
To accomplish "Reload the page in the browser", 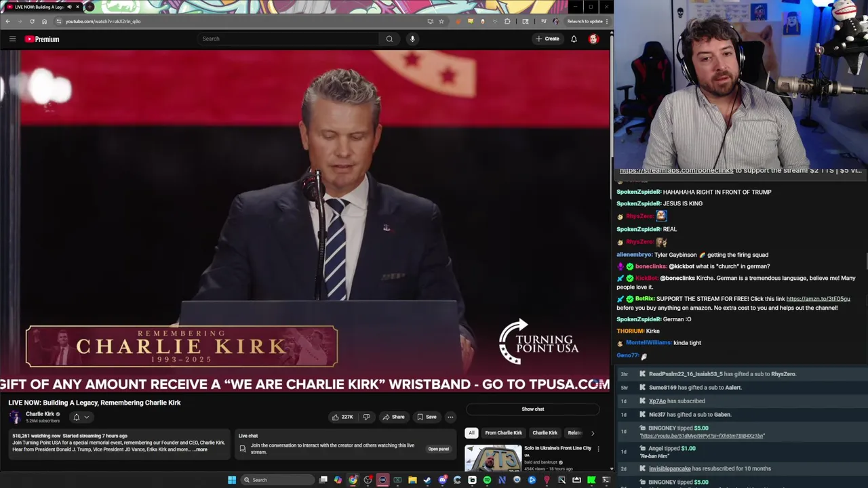I will pos(32,21).
